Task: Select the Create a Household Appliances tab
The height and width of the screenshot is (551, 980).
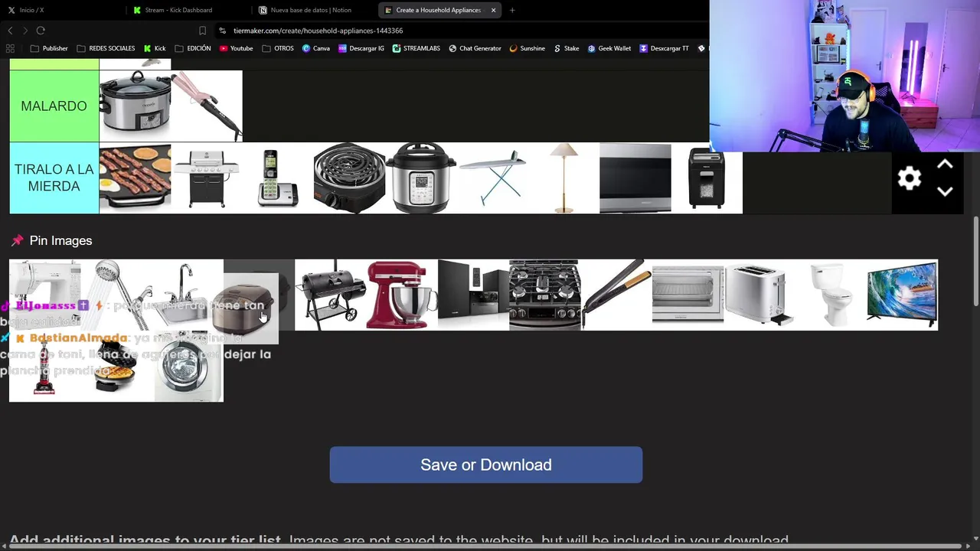Action: (x=440, y=10)
